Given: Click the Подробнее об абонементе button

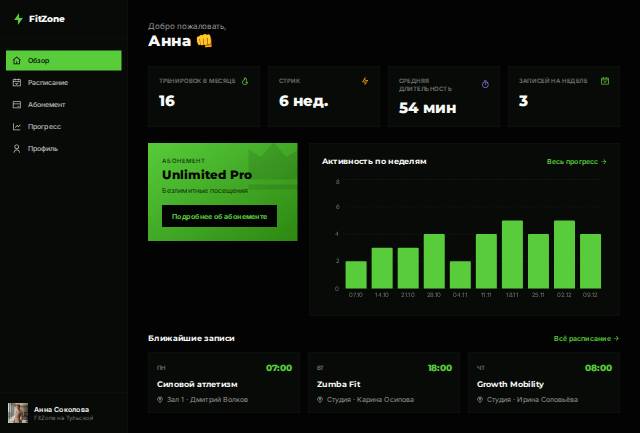Looking at the screenshot, I should pos(219,216).
